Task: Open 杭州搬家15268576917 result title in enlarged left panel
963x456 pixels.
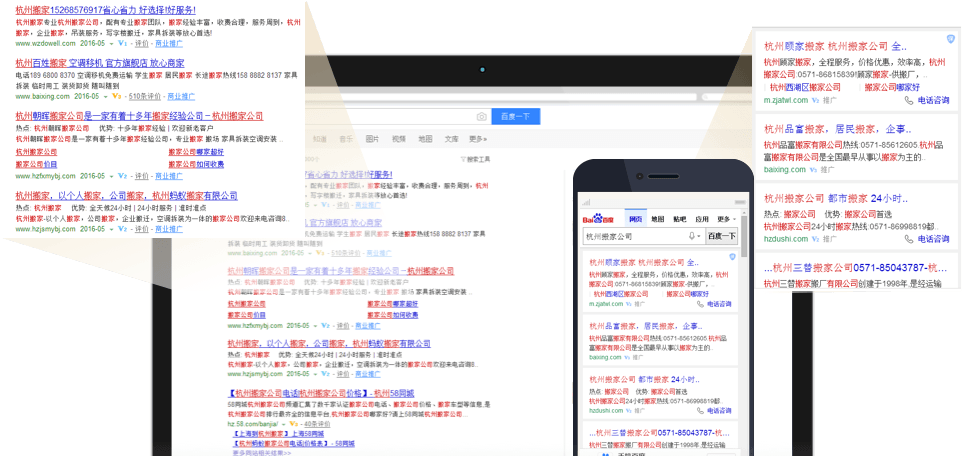Action: coord(106,10)
